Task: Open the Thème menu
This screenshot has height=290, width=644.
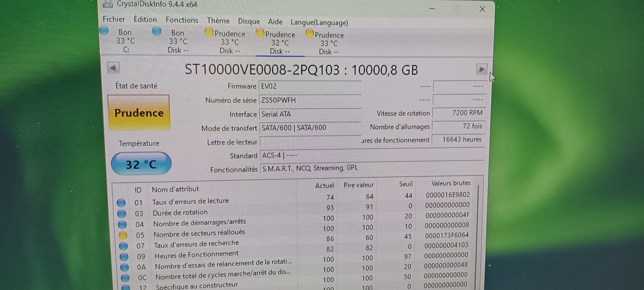Action: pyautogui.click(x=218, y=21)
